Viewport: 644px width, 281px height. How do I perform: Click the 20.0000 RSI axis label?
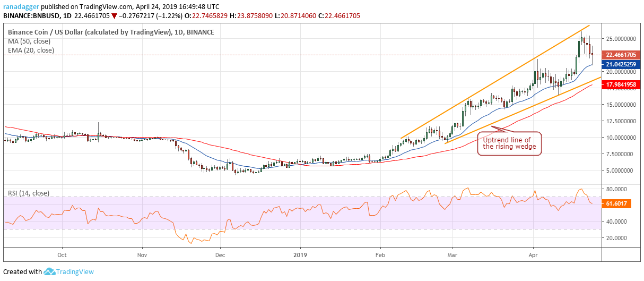click(x=616, y=239)
